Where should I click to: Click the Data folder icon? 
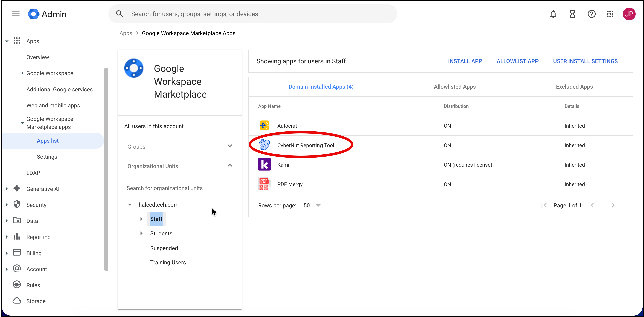coord(17,220)
